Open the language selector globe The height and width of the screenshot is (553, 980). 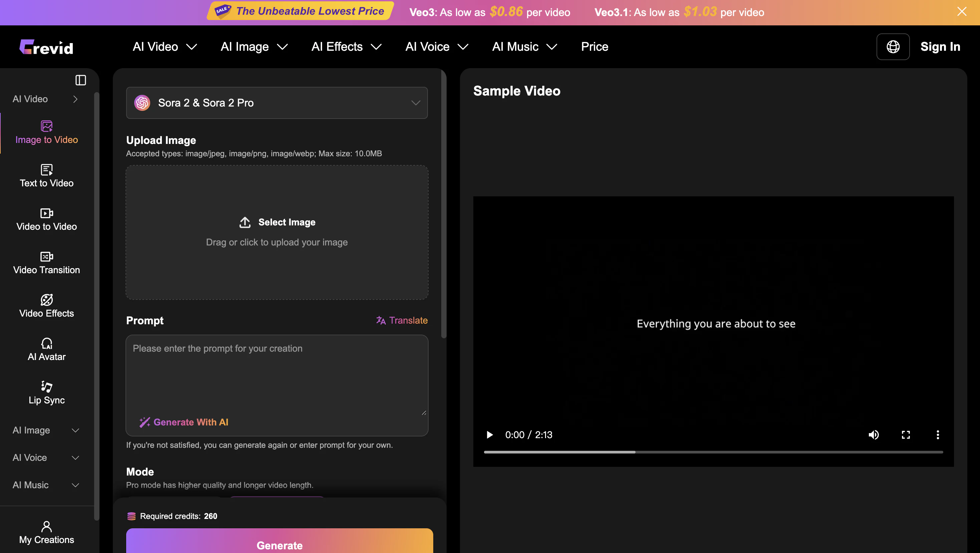pyautogui.click(x=893, y=46)
